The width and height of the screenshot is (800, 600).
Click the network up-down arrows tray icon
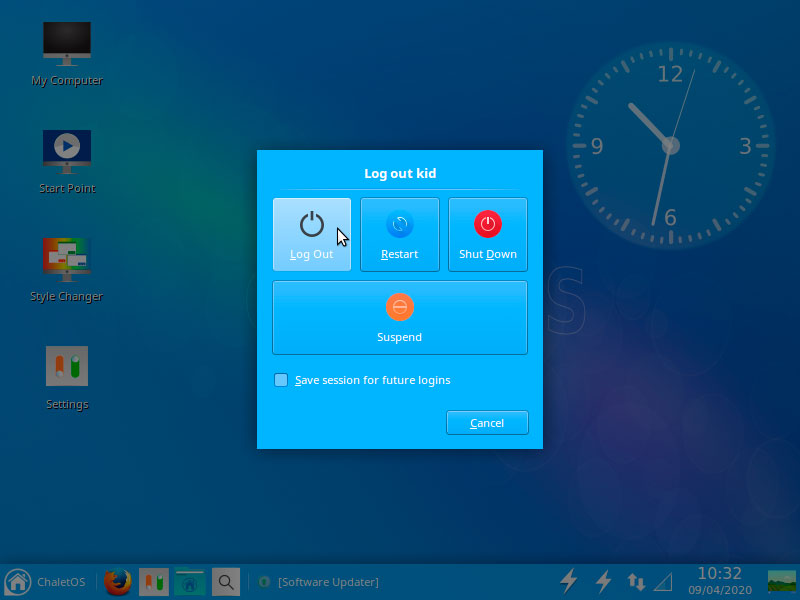(x=636, y=582)
